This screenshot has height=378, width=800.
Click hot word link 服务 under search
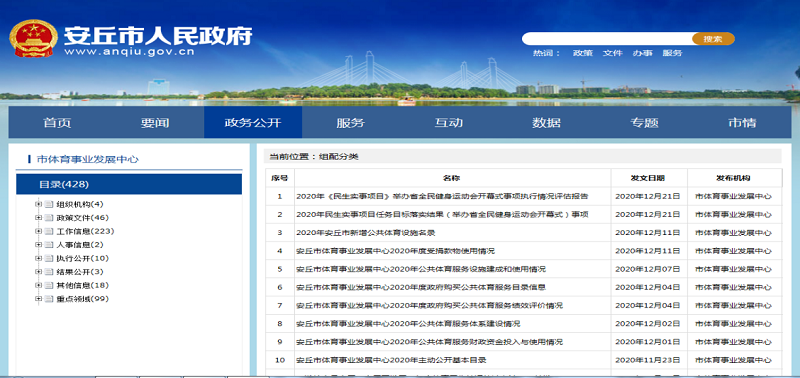[672, 53]
